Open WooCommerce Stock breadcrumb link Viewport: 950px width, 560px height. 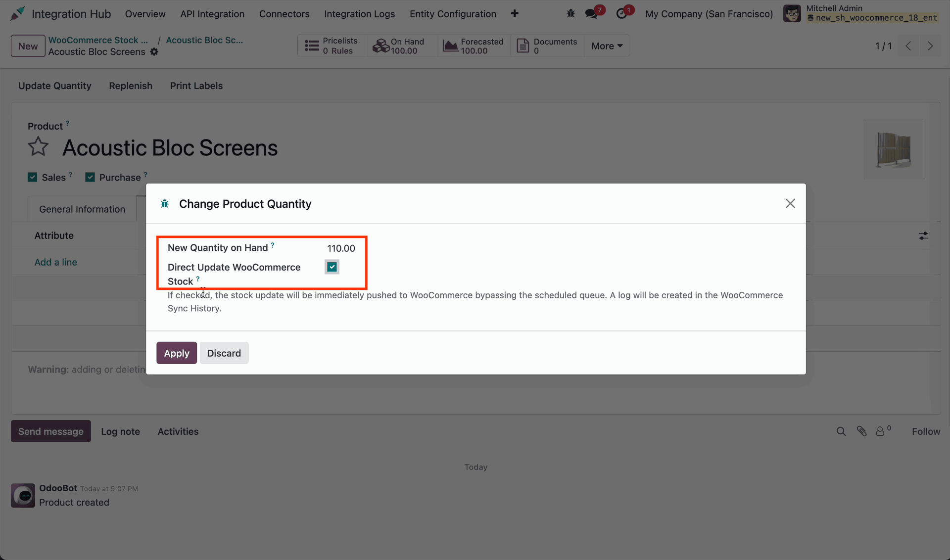click(98, 40)
